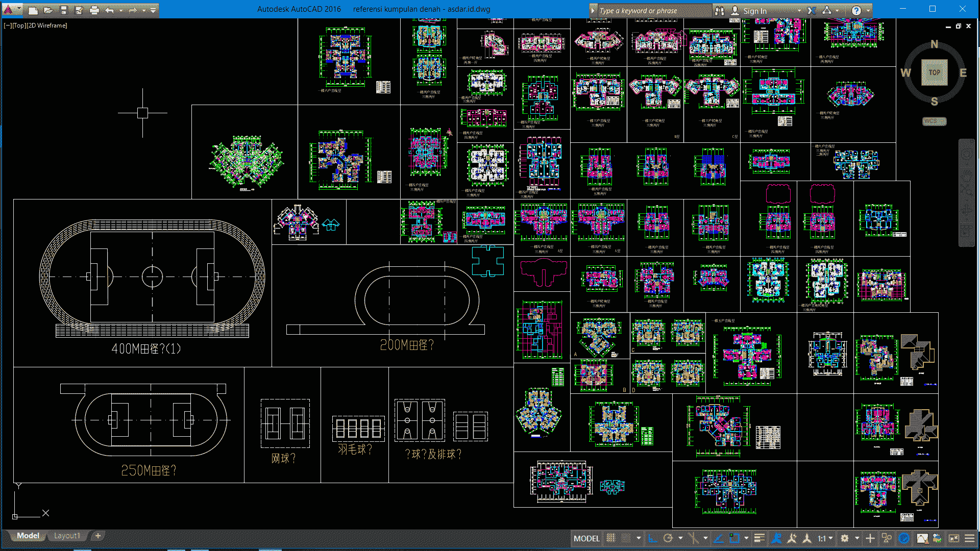Rotate view to North on ViewCube
This screenshot has width=980, height=551.
point(934,44)
